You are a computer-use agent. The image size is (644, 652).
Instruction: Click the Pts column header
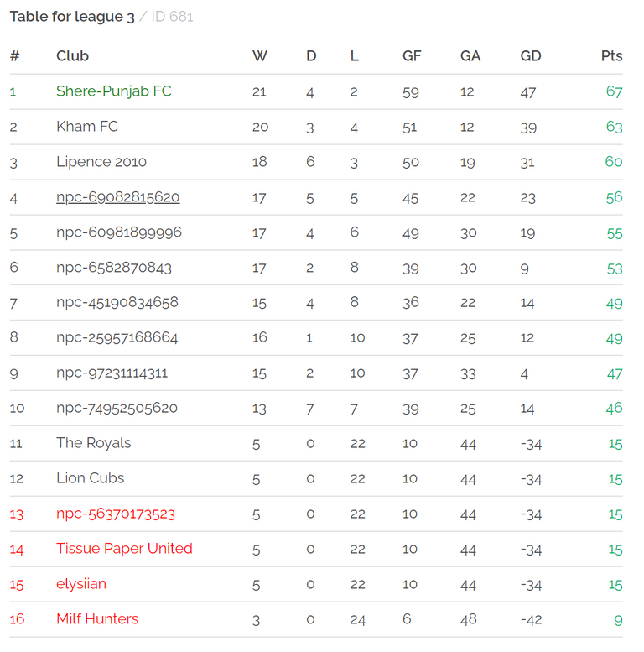(x=611, y=55)
